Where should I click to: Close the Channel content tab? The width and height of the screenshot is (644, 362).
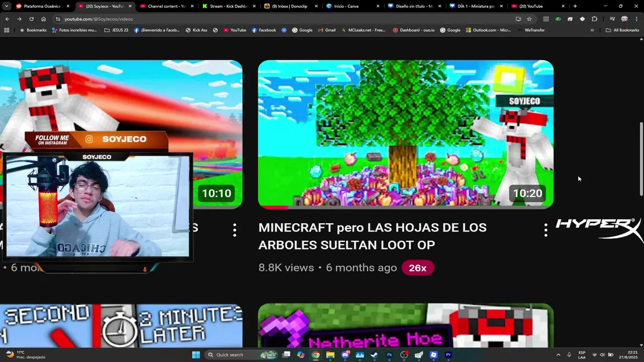(192, 6)
